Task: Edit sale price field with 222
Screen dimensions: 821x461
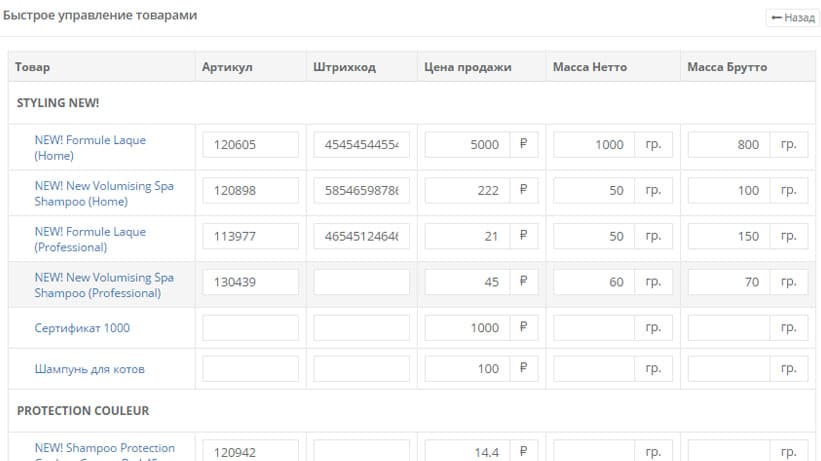Action: [x=467, y=190]
